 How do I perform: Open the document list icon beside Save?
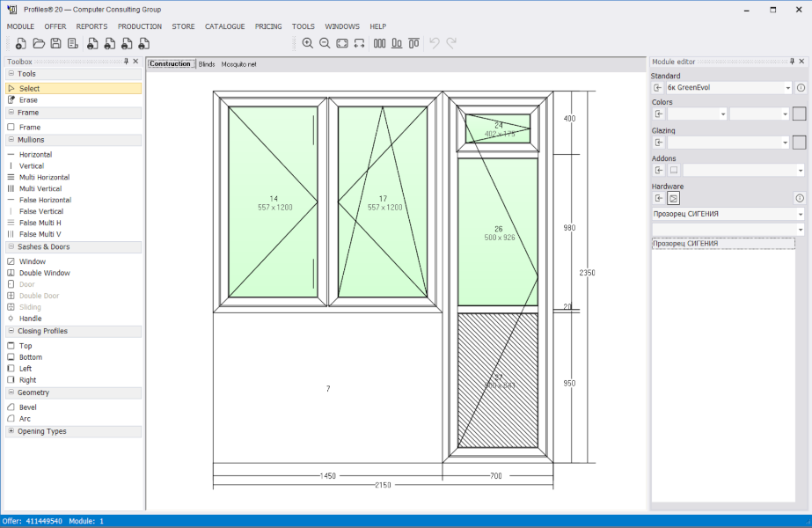pos(72,44)
